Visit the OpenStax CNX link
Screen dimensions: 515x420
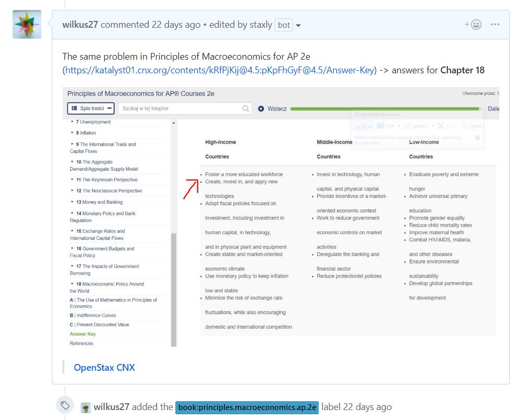click(104, 368)
